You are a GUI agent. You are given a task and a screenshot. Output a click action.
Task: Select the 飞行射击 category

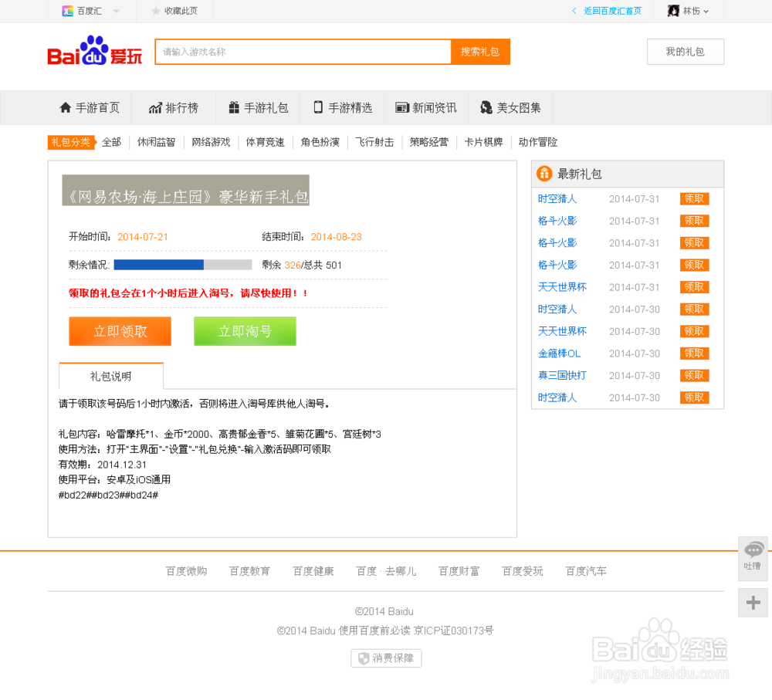(374, 142)
